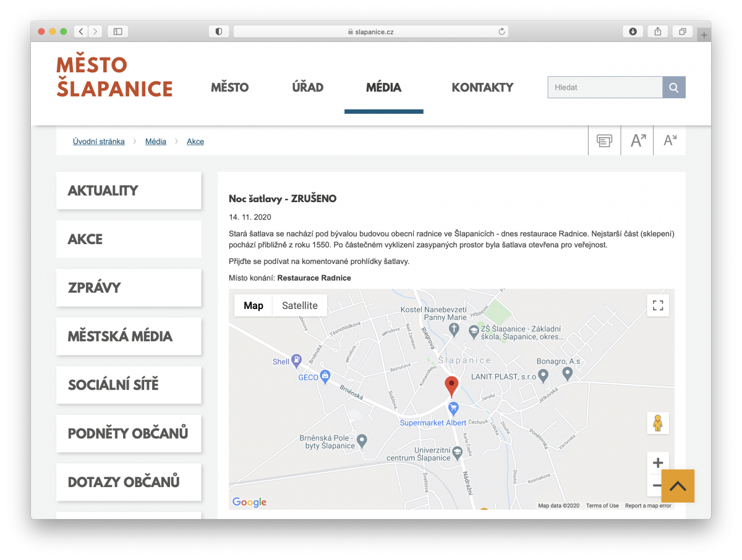Decrease the page font size
This screenshot has height=560, width=742.
pos(670,141)
